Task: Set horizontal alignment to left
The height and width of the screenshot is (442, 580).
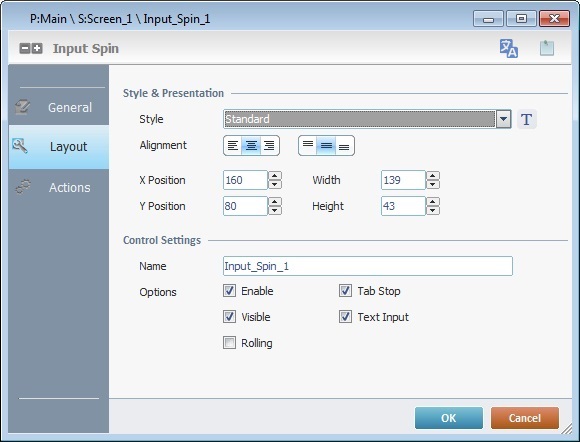Action: [233, 145]
